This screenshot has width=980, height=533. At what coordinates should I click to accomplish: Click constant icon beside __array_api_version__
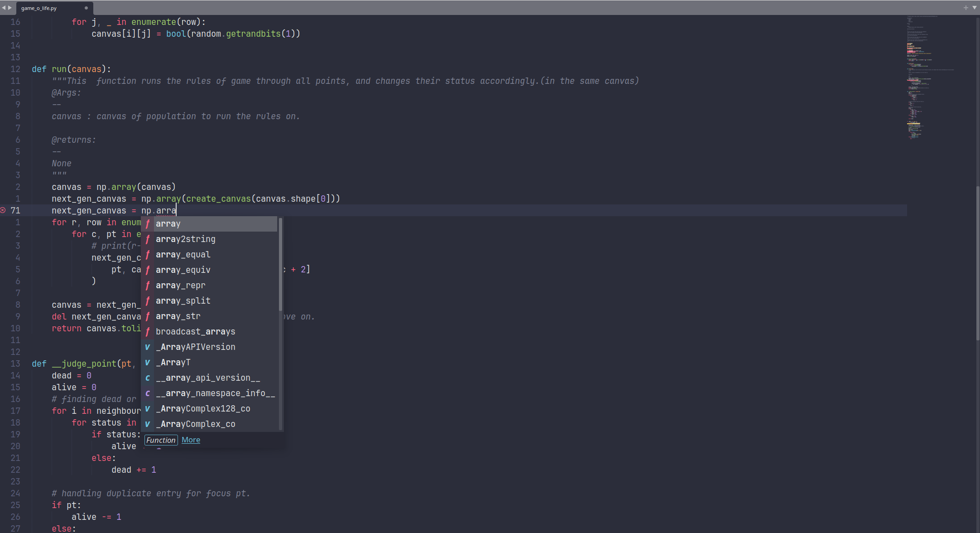point(148,378)
